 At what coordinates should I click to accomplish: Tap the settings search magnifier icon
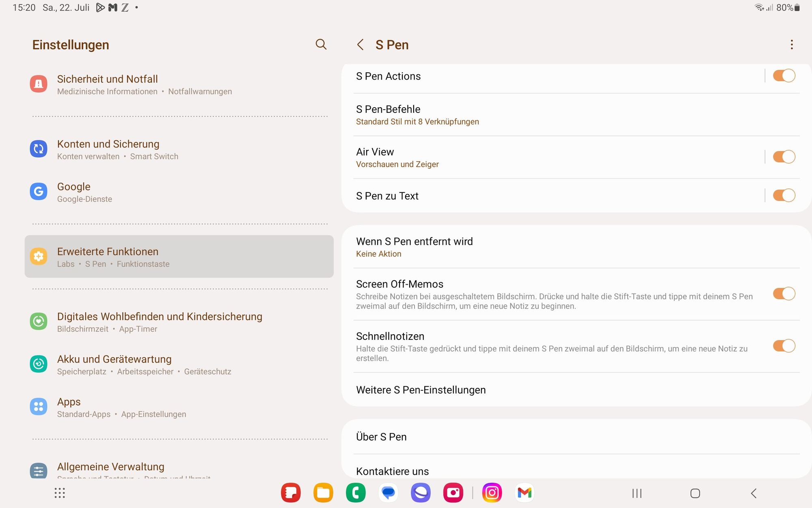(x=321, y=44)
